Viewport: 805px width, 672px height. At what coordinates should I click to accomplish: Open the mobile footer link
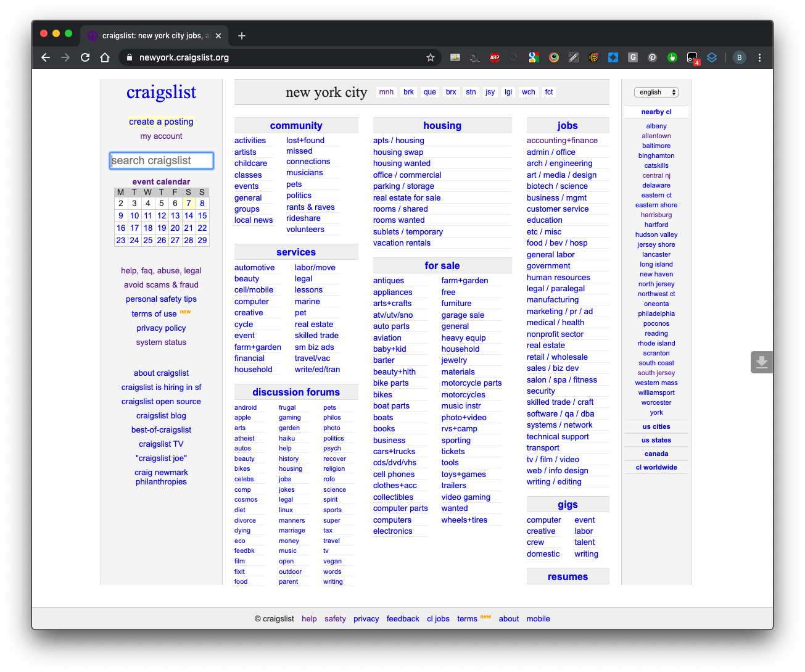coord(539,619)
